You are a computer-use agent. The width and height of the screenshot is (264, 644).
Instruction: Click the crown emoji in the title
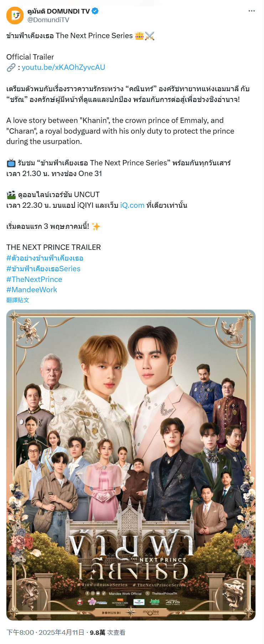click(139, 36)
